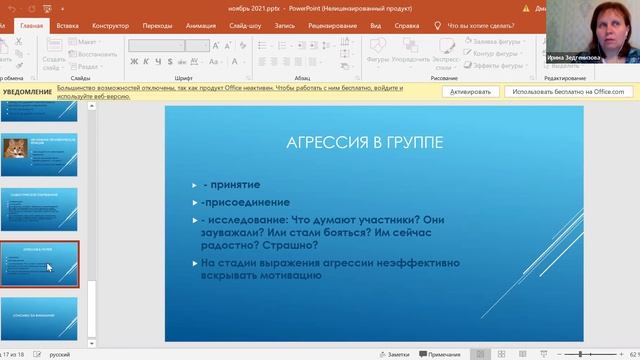Click the 'Что вы хотите сделать?' search box
Image resolution: width=640 pixels, height=360 pixels.
[480, 26]
